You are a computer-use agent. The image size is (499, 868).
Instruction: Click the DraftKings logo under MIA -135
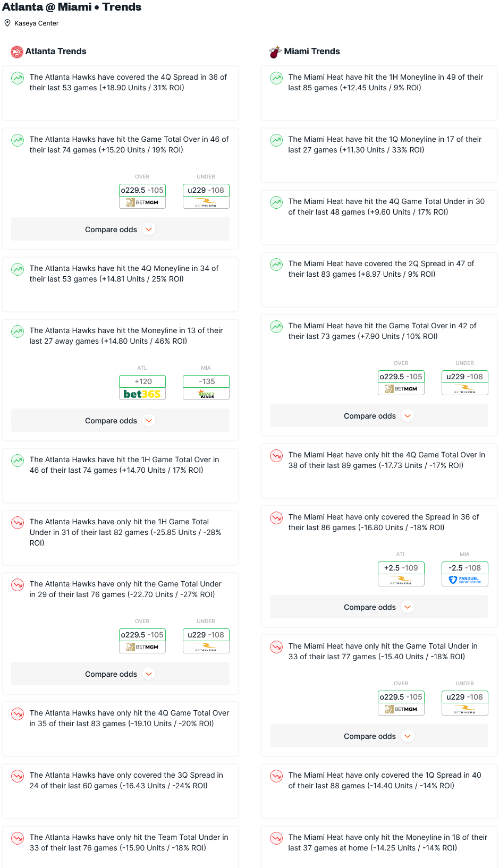click(206, 394)
